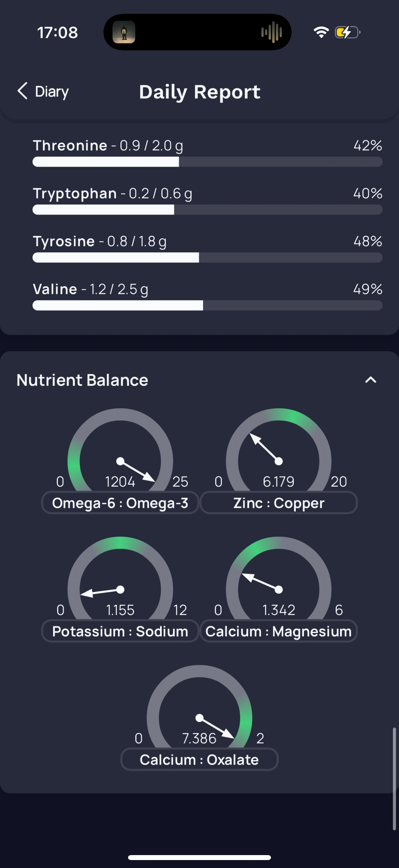Tap the Omega-6 : Omega-3 gauge dial
Image resolution: width=399 pixels, height=868 pixels.
[120, 450]
